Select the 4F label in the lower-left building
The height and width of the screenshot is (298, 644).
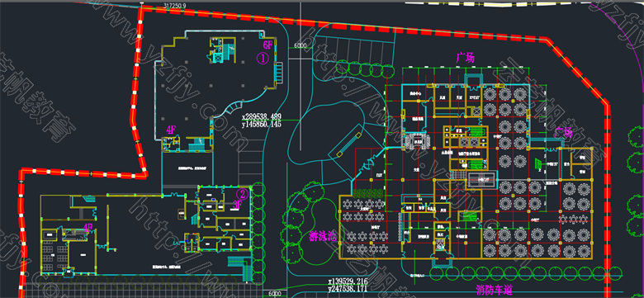coord(88,227)
